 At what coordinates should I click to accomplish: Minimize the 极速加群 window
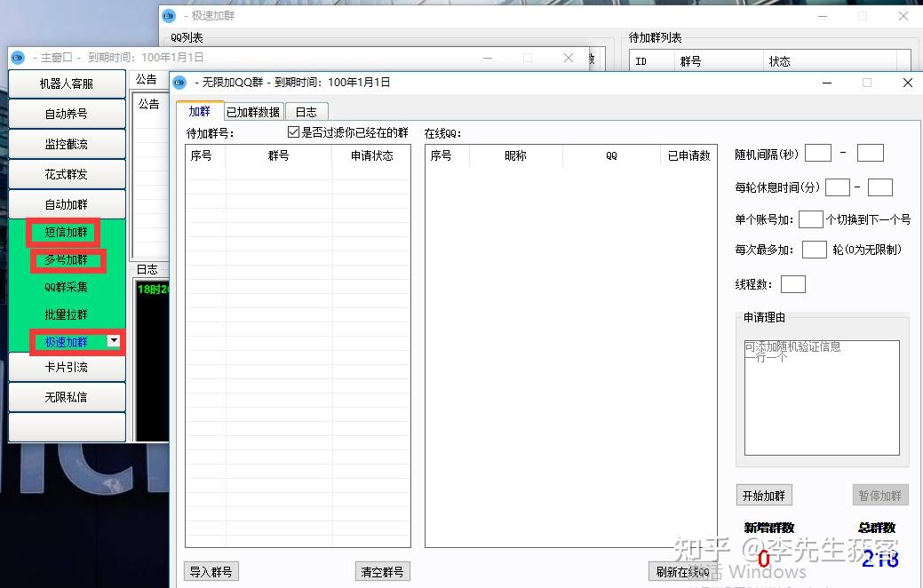click(823, 16)
